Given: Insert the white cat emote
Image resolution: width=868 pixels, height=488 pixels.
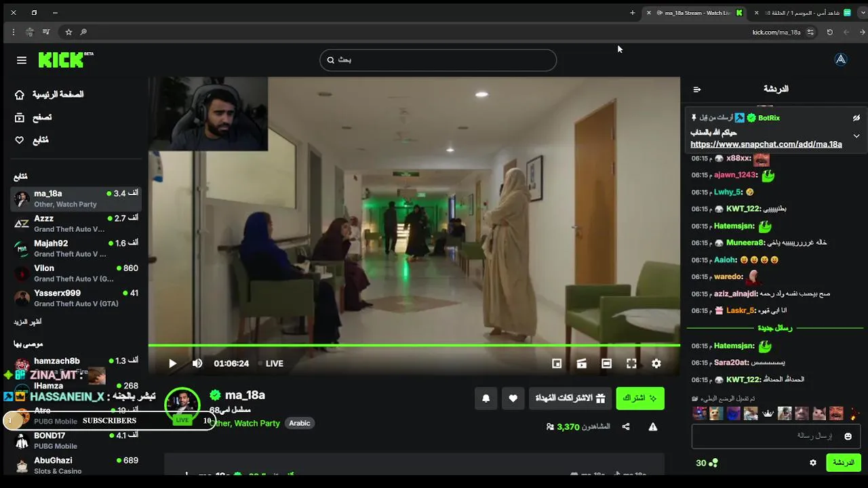Looking at the screenshot, I should (x=819, y=413).
